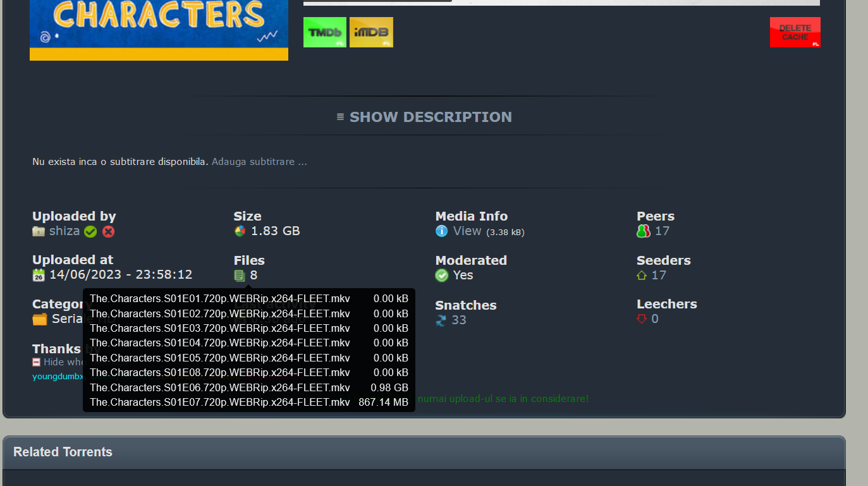This screenshot has width=868, height=486.
Task: Collapse the Thanks list with minus icon
Action: (37, 362)
